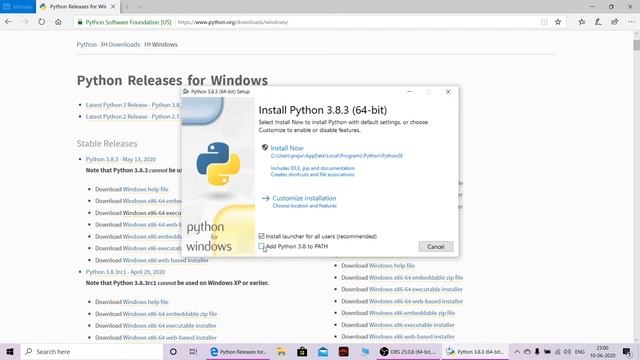Check Add Python 3.8 to PATH
The image size is (640, 360).
point(261,246)
